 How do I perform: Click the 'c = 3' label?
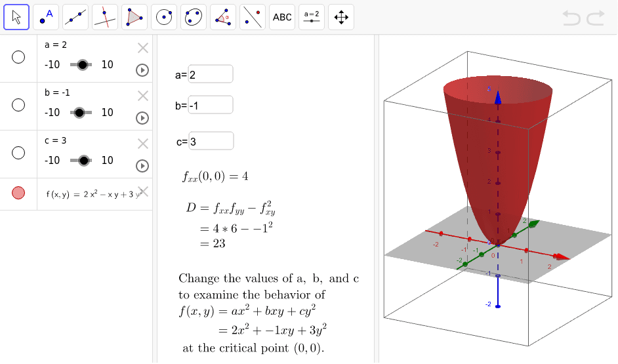pyautogui.click(x=55, y=140)
